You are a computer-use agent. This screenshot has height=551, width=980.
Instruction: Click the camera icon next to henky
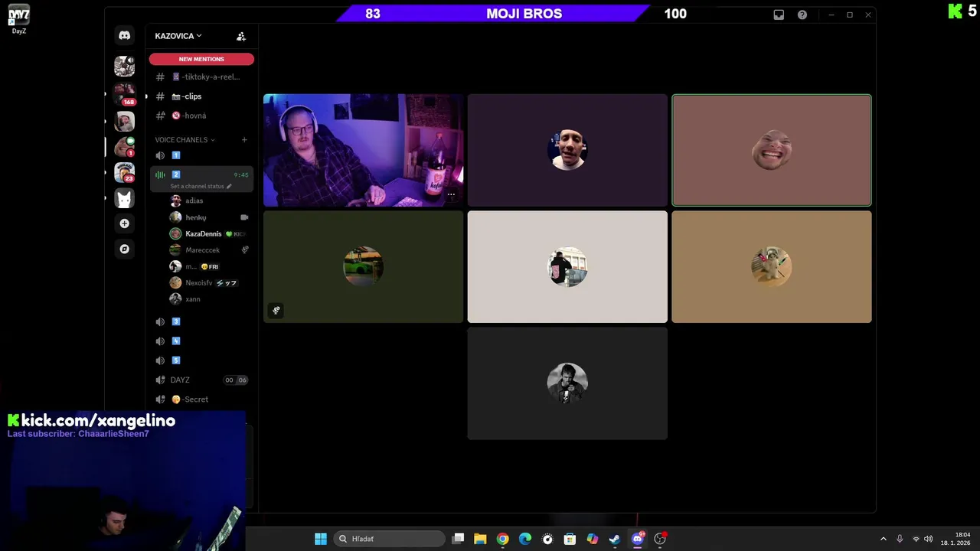click(x=244, y=217)
